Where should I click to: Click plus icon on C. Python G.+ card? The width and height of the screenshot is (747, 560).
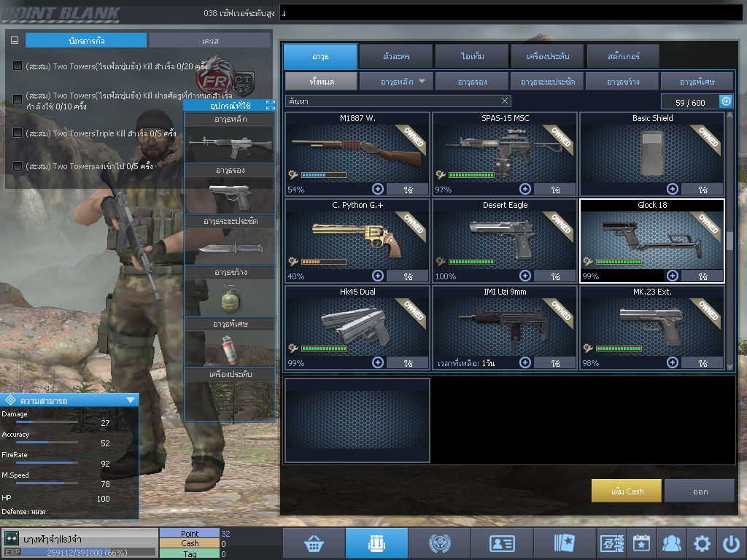(x=378, y=276)
